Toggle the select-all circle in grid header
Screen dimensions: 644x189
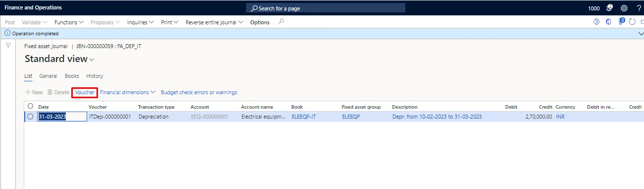pyautogui.click(x=30, y=106)
